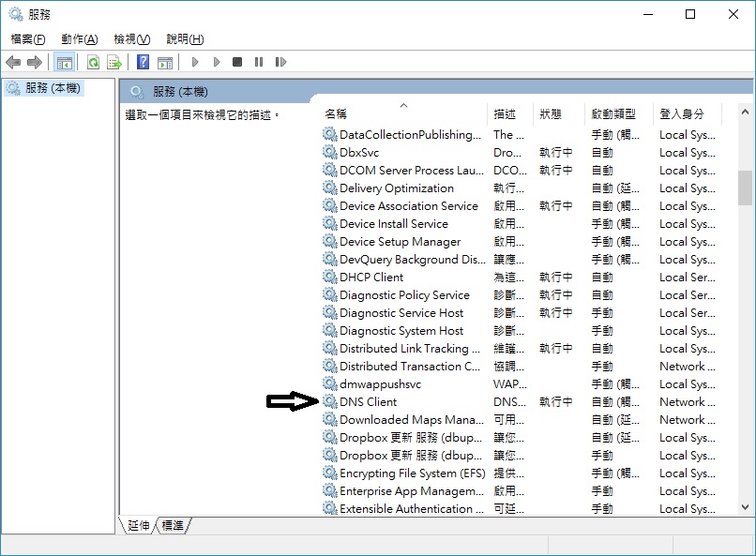Open the 檔案(F) menu

(28, 39)
